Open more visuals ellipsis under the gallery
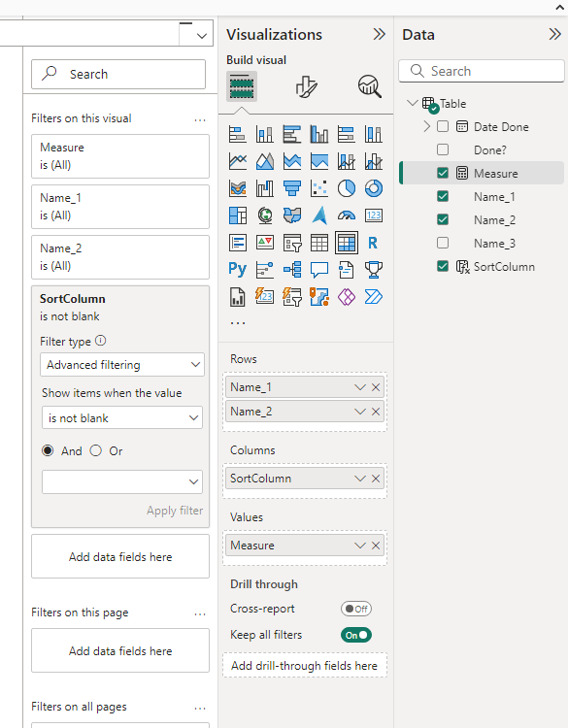The image size is (568, 728). tap(238, 322)
